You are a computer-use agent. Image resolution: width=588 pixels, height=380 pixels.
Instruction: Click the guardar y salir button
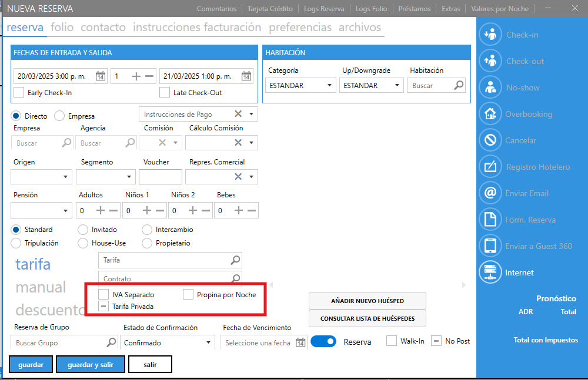(x=91, y=365)
